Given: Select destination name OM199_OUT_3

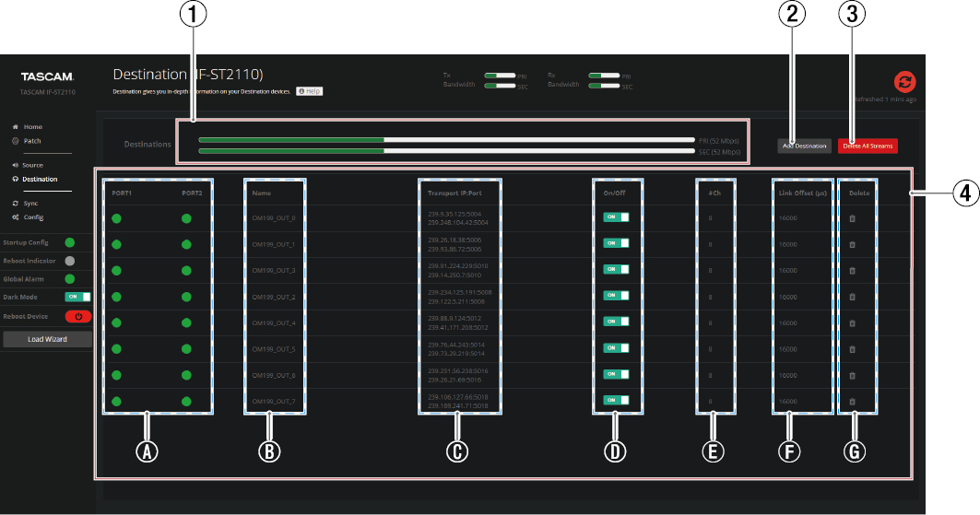Looking at the screenshot, I should coord(274,271).
